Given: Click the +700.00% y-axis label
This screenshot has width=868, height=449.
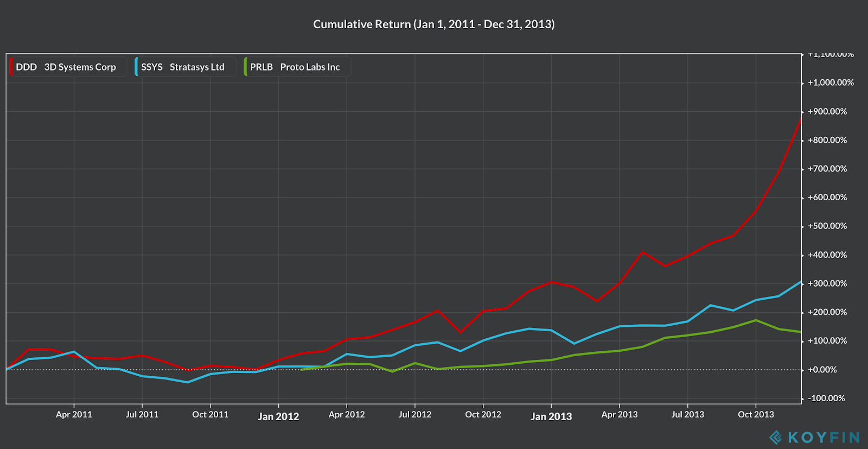Looking at the screenshot, I should click(827, 169).
